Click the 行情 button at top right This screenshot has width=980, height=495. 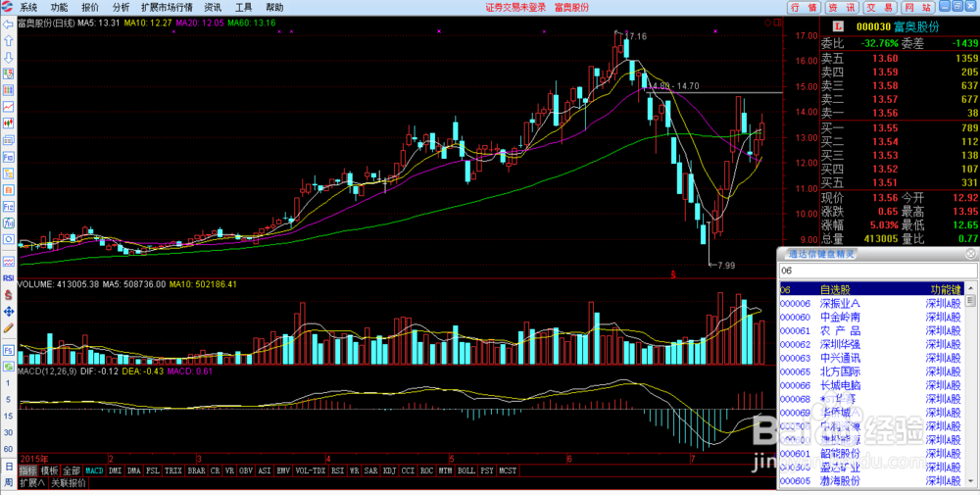point(804,8)
